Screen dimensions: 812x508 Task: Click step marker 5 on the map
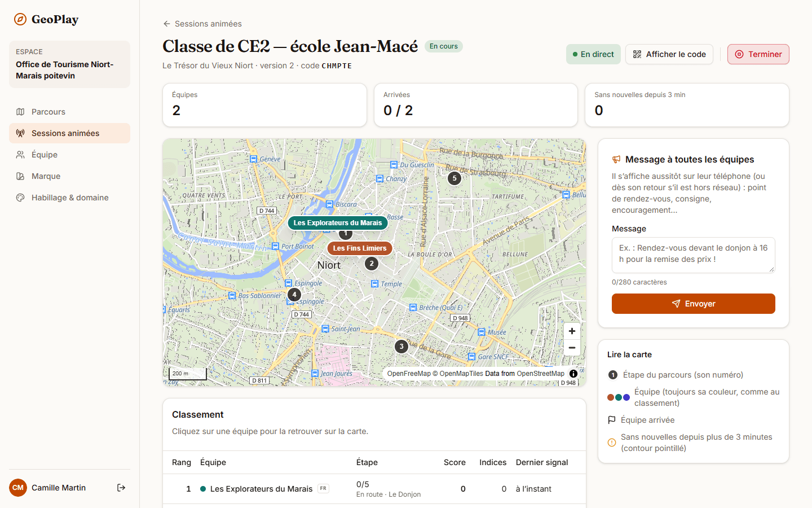(x=454, y=178)
